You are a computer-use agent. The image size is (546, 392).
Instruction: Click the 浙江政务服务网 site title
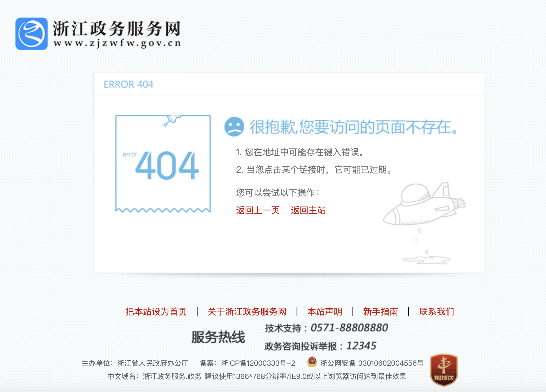pos(117,29)
